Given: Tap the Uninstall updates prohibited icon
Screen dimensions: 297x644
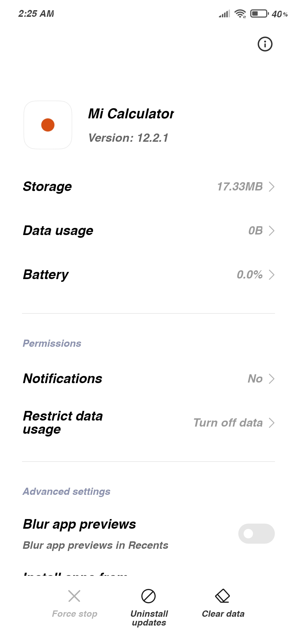Looking at the screenshot, I should (x=148, y=596).
